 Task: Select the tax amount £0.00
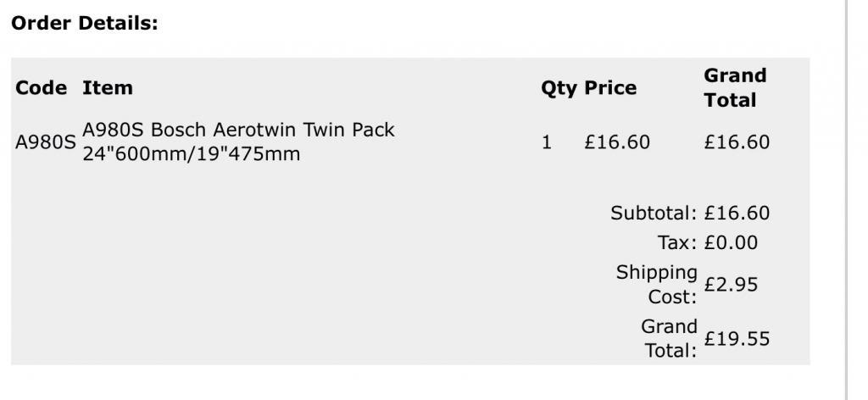click(x=731, y=243)
